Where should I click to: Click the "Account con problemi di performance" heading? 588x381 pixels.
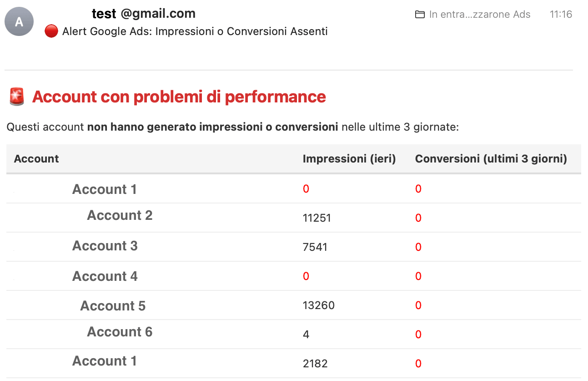tap(179, 97)
